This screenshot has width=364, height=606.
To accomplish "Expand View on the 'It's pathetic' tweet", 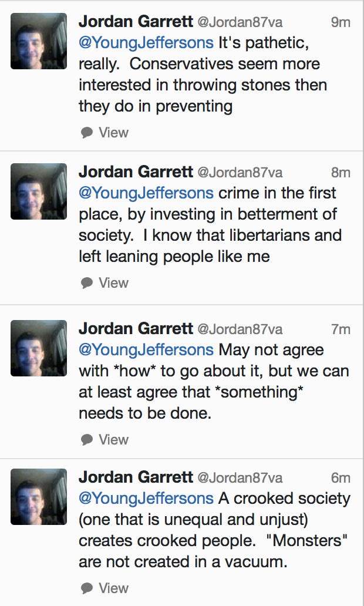I will [x=113, y=133].
